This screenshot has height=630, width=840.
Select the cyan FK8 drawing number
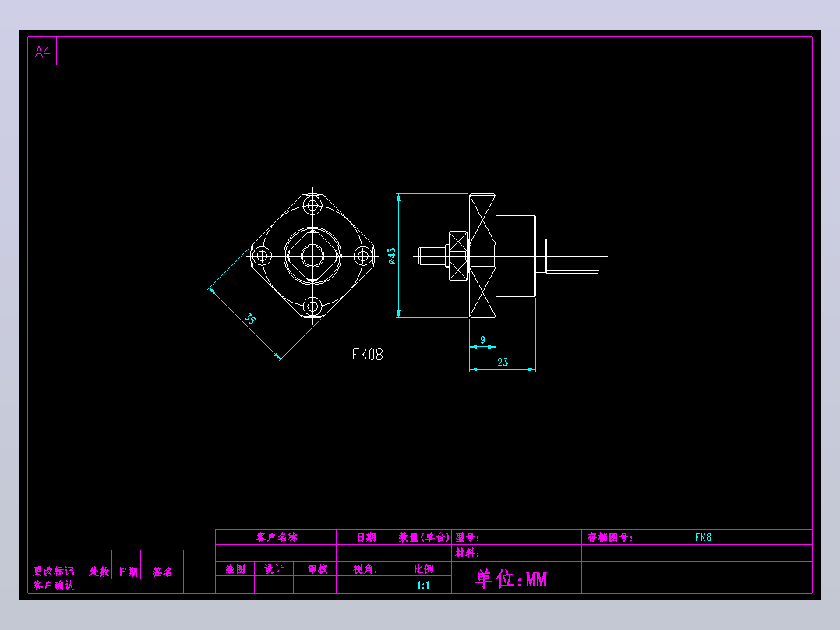click(704, 537)
